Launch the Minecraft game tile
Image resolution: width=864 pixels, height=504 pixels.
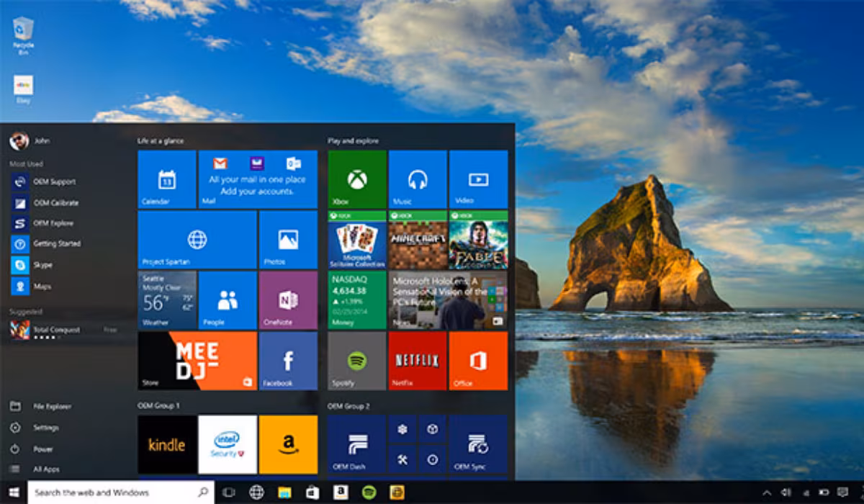tap(418, 240)
